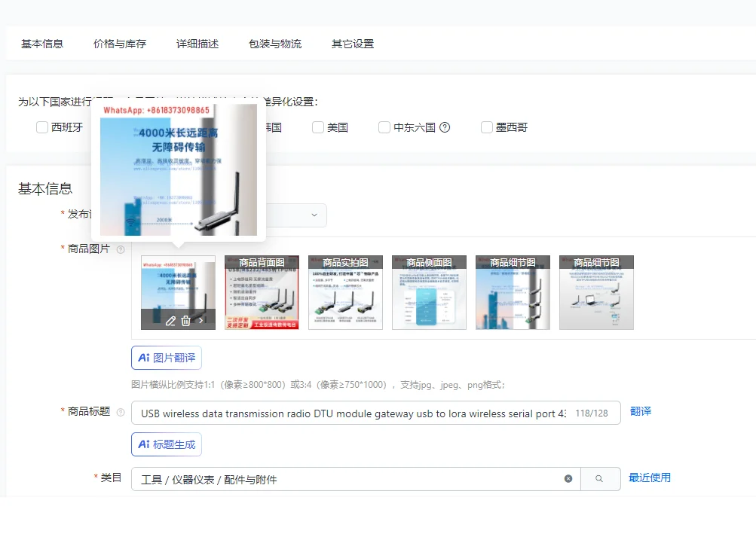Click the clear icon inside the 类目 field
This screenshot has width=756, height=540.
[568, 478]
